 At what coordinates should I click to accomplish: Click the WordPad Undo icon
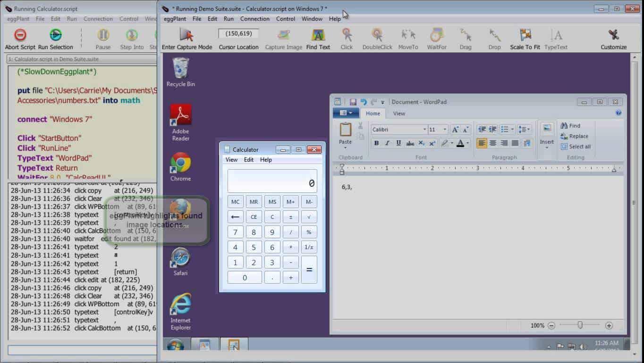click(x=364, y=102)
